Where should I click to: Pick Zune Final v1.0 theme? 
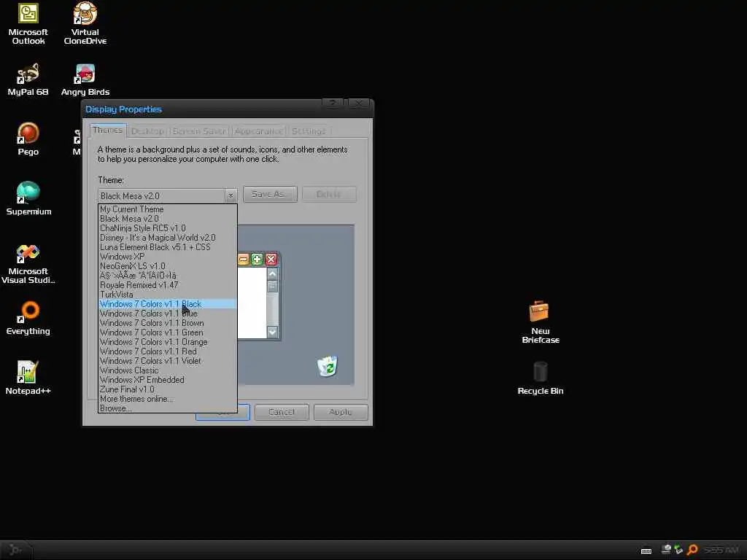pyautogui.click(x=167, y=389)
